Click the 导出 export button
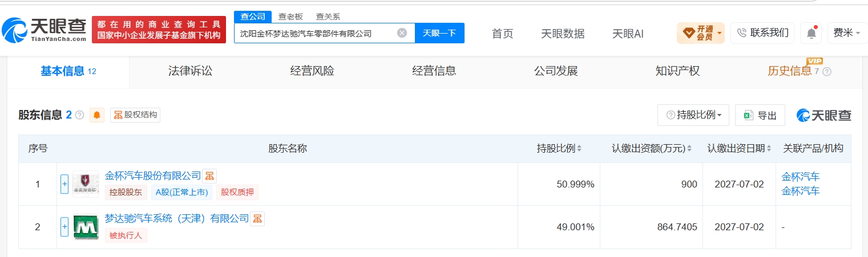 (x=760, y=115)
